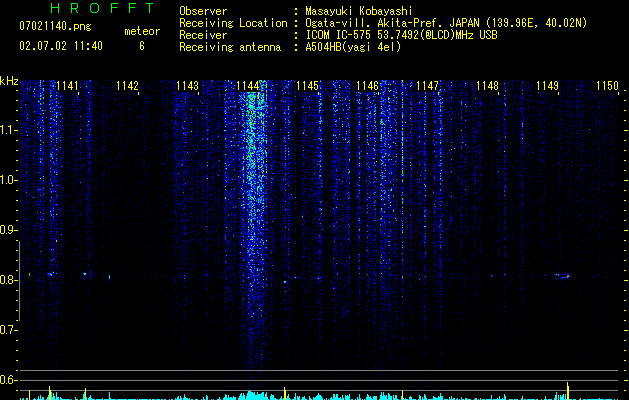
Task: Click the Observer field label
Action: click(x=203, y=11)
